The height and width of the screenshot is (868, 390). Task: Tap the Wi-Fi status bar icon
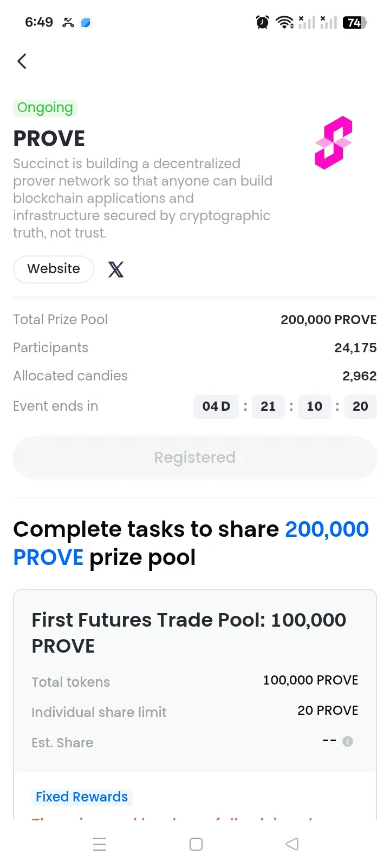coord(284,22)
